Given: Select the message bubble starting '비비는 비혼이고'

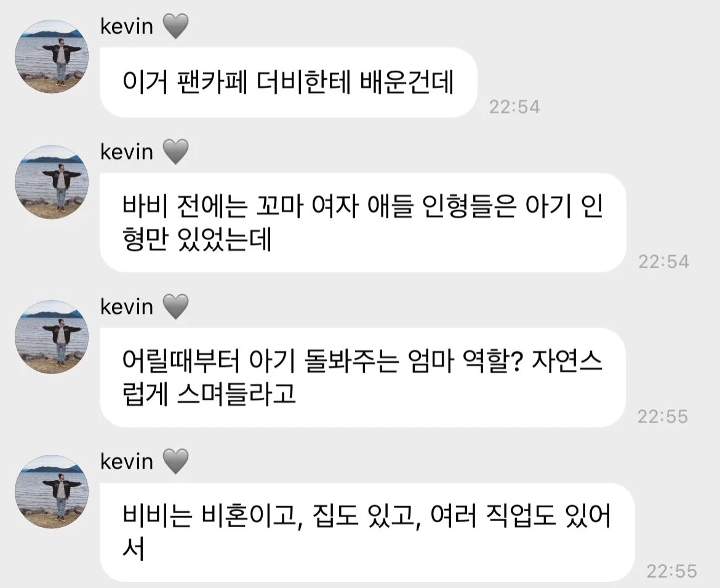Looking at the screenshot, I should [367, 533].
